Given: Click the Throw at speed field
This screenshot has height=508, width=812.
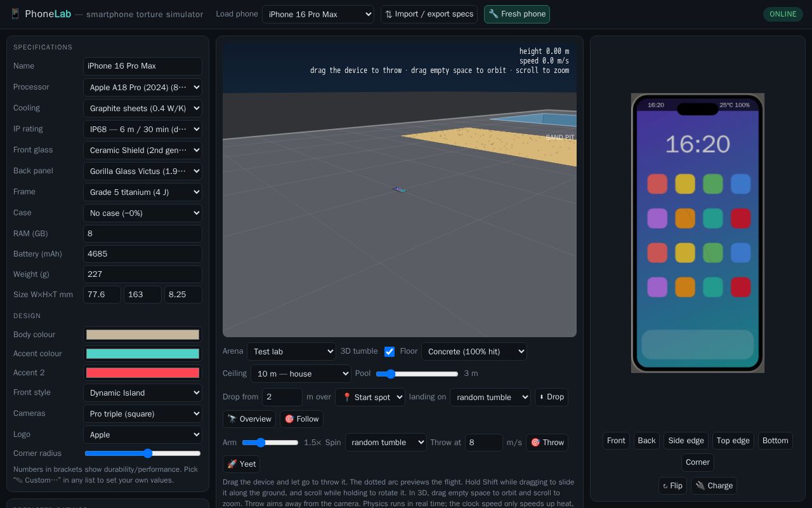Looking at the screenshot, I should click(x=484, y=442).
